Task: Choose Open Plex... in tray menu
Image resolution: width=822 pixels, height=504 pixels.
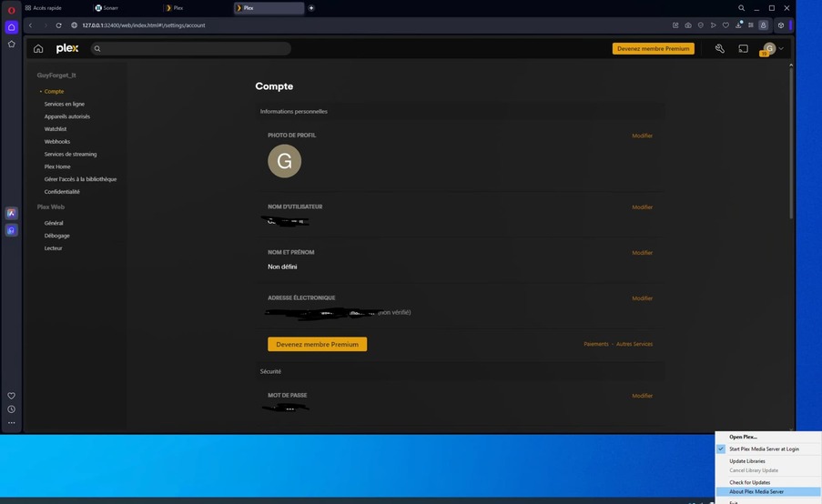Action: coord(743,437)
